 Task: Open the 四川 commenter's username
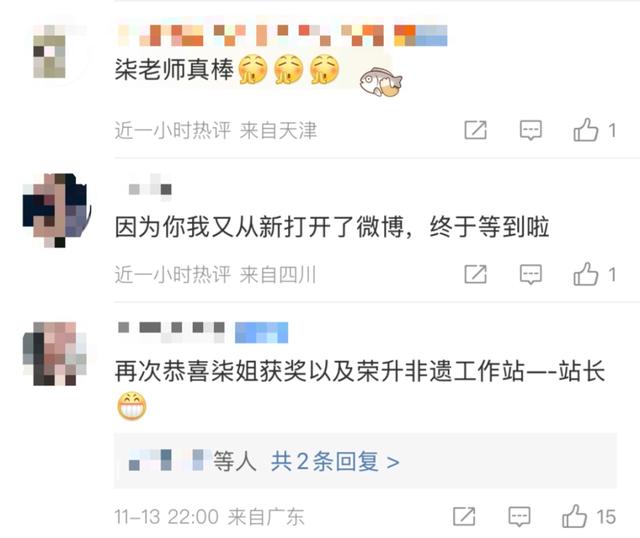(x=150, y=188)
